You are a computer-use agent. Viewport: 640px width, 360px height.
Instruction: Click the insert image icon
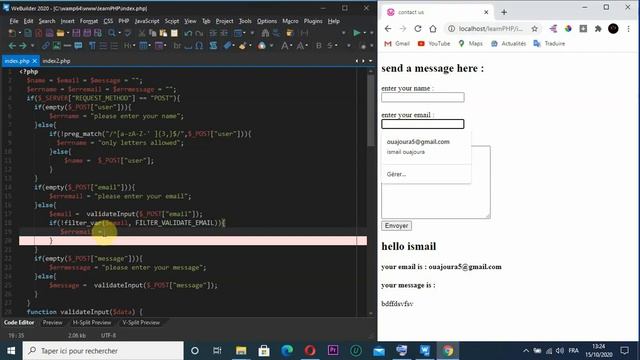click(56, 46)
